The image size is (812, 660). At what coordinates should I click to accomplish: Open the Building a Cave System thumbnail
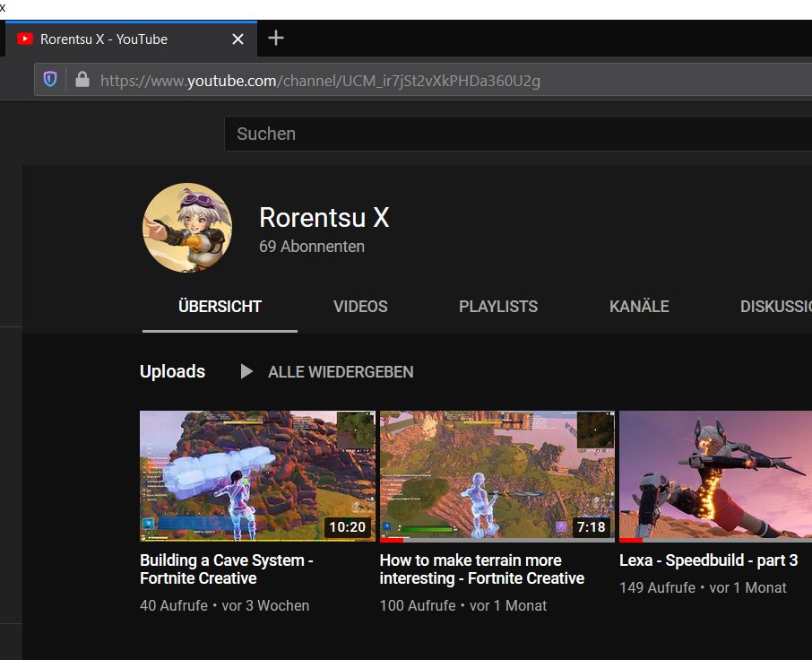(x=257, y=476)
